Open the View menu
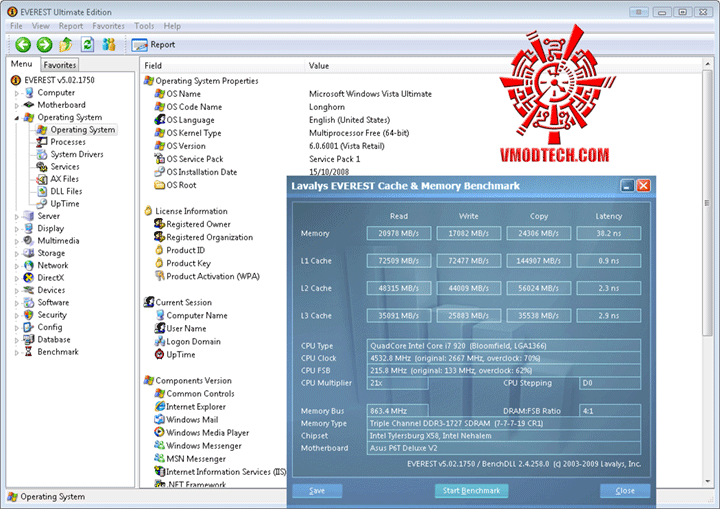This screenshot has height=509, width=720. 40,26
